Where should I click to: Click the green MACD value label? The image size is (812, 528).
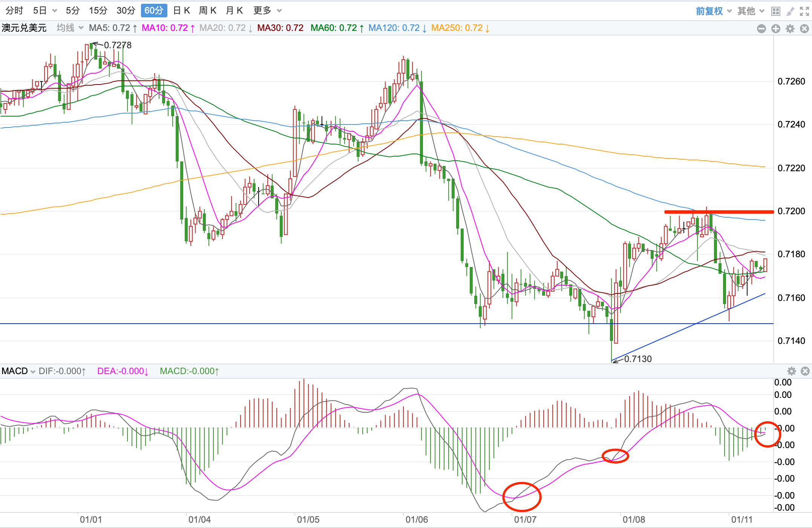[189, 371]
